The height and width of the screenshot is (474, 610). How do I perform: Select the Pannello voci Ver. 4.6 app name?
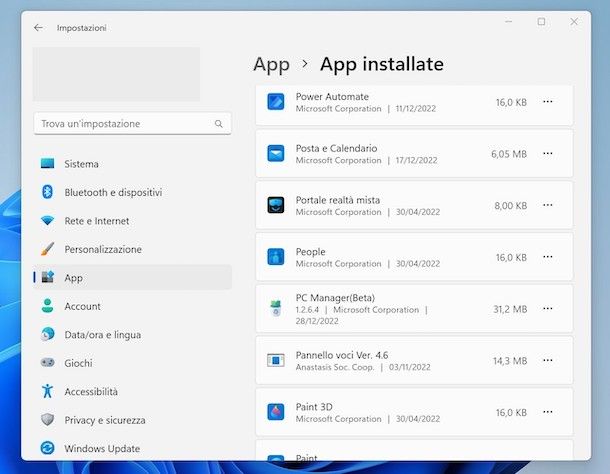(342, 355)
